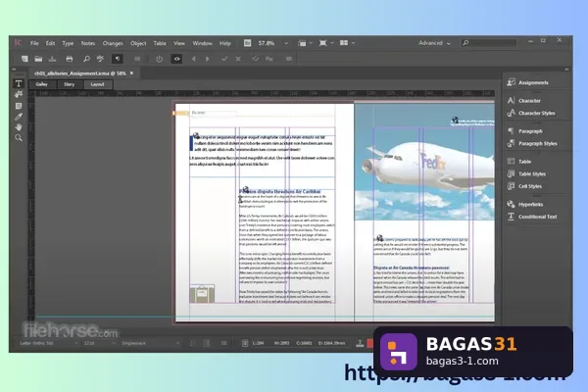The height and width of the screenshot is (392, 588).
Task: Click the save content icon
Action: (53, 59)
